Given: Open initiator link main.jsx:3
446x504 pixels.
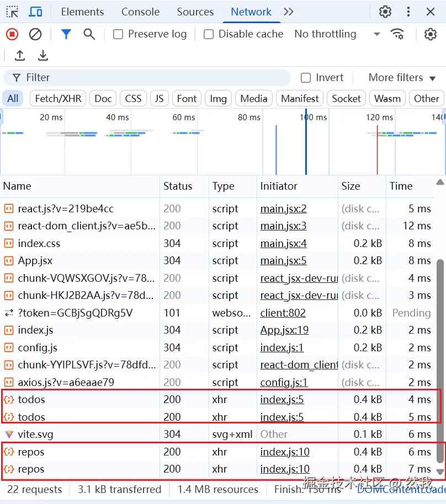Looking at the screenshot, I should (283, 226).
